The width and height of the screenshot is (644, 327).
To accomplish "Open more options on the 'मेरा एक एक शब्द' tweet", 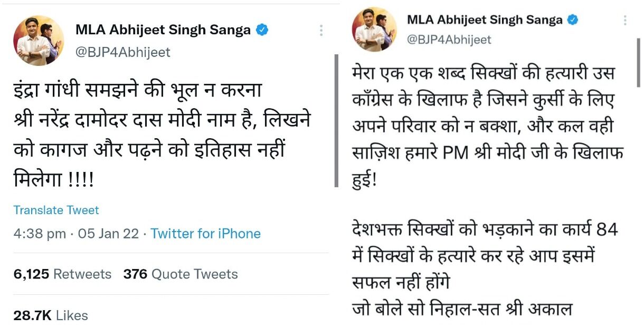I will [625, 21].
